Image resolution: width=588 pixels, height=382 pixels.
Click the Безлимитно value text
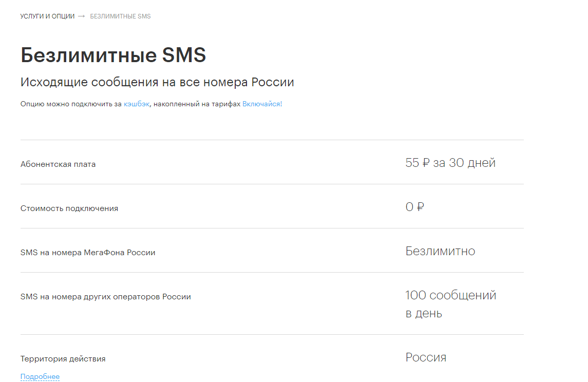[440, 251]
